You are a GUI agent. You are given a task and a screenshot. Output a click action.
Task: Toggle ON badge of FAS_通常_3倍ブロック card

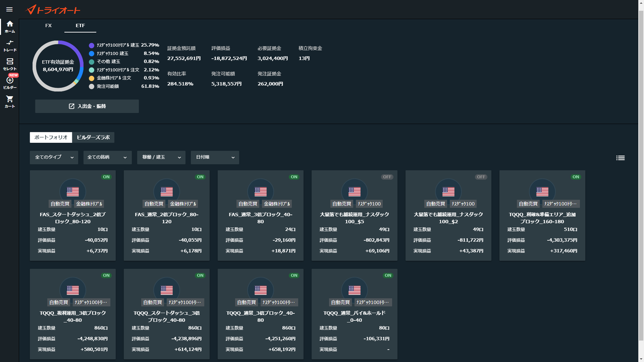[x=294, y=177]
